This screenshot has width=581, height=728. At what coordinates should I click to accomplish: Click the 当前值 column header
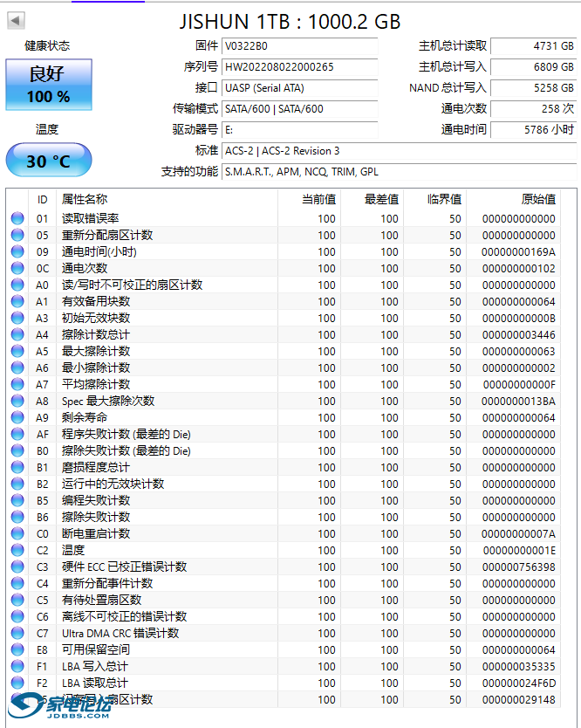click(309, 200)
